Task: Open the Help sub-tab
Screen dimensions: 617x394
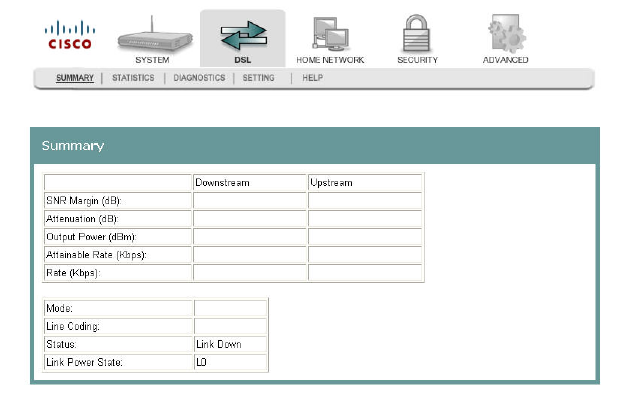Action: pyautogui.click(x=312, y=78)
